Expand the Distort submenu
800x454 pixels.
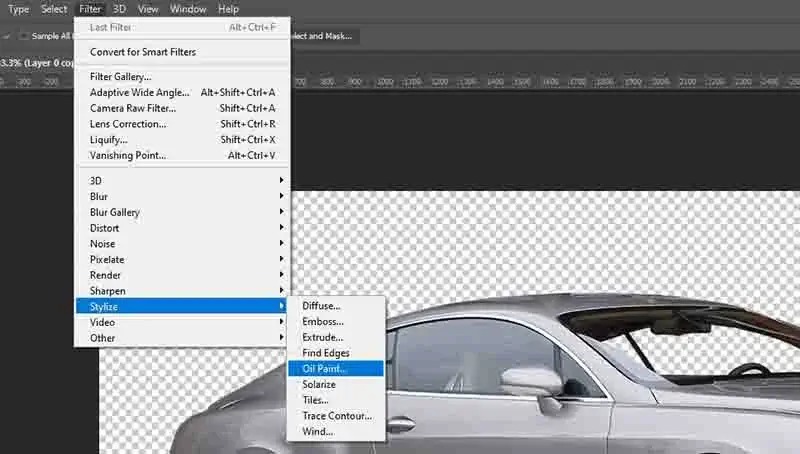pos(104,228)
